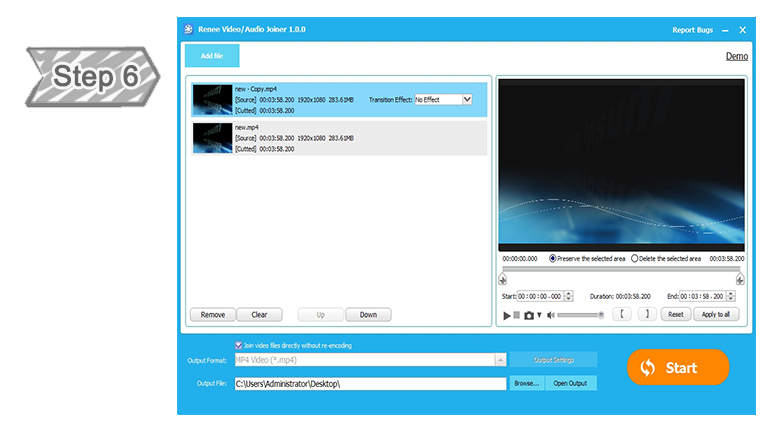Stop the video playback
The width and height of the screenshot is (765, 437).
(x=517, y=315)
